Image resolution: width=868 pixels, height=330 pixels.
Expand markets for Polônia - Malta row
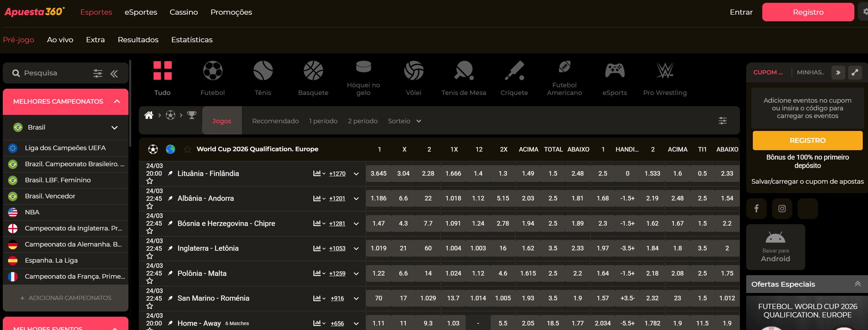coord(356,273)
